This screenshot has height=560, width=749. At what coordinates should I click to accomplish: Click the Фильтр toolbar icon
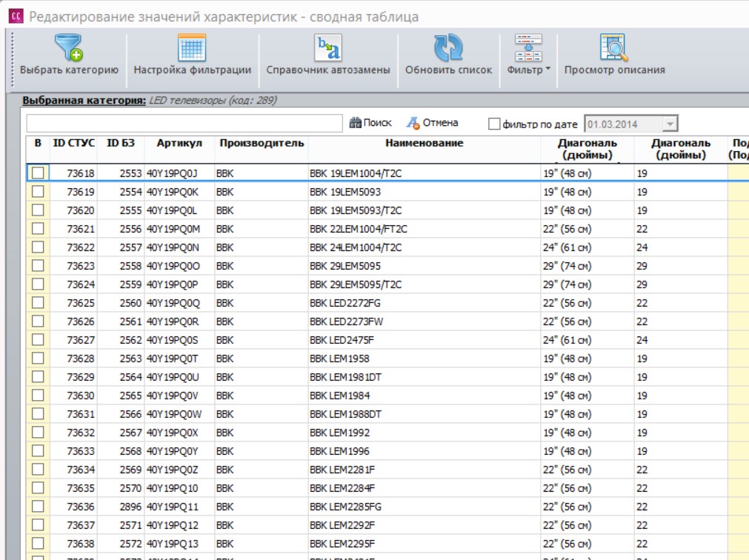(527, 47)
